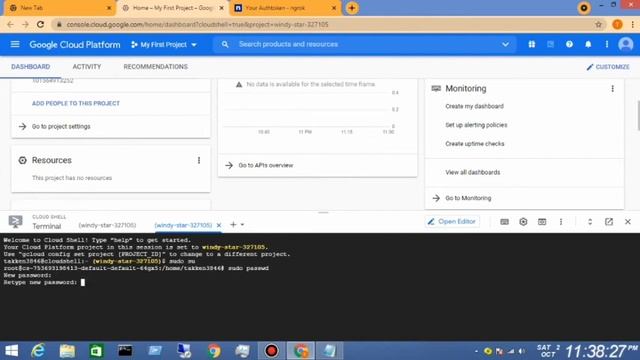Go to project settings
Image resolution: width=640 pixels, height=360 pixels.
pos(61,127)
